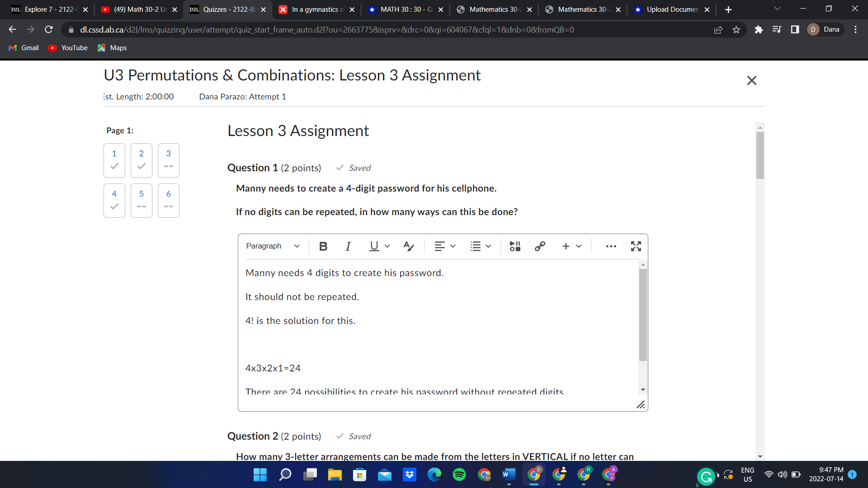
Task: Insert a quicklink in the response
Action: pyautogui.click(x=540, y=246)
